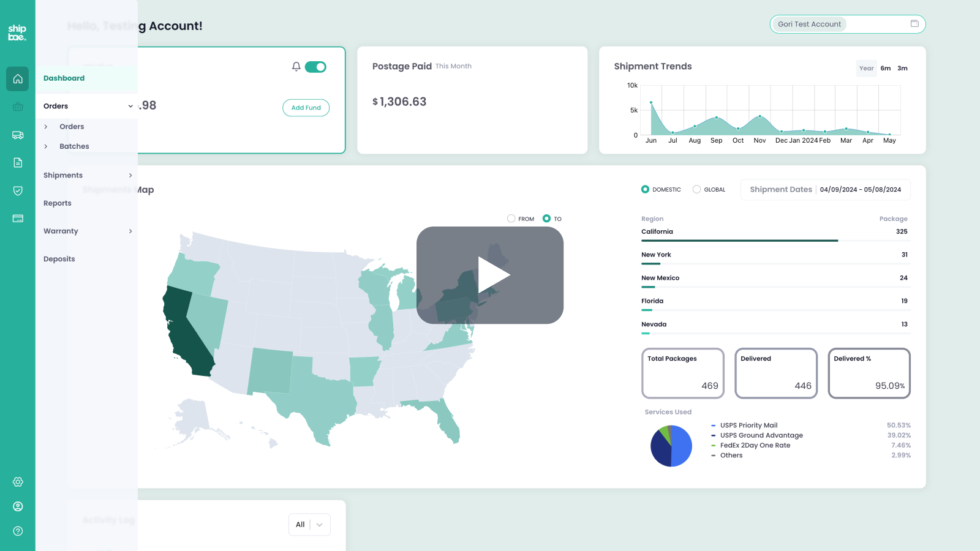Collapse the Orders menu section
This screenshot has height=551, width=980.
(x=130, y=107)
